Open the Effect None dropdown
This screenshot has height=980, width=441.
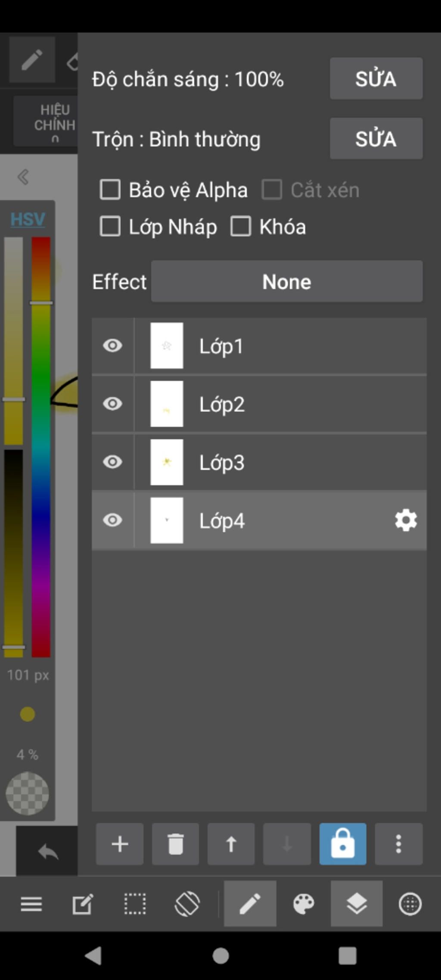287,281
